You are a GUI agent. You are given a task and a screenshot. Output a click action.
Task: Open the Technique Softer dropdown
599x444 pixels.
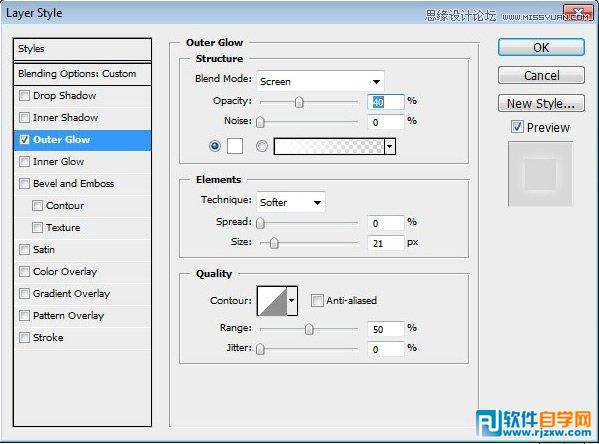(x=291, y=202)
